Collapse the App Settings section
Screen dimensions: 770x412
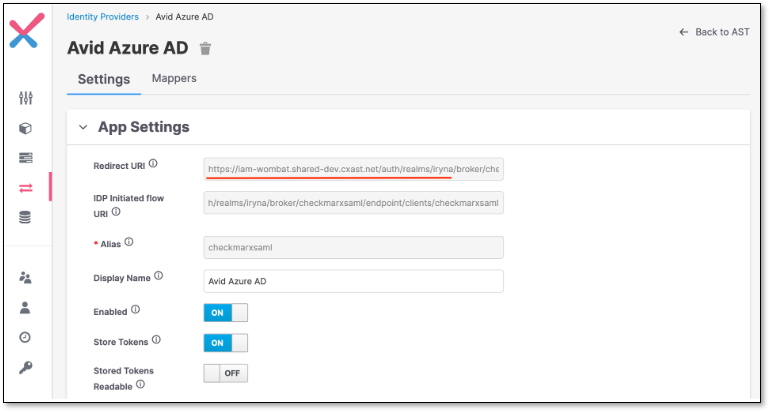click(x=83, y=128)
